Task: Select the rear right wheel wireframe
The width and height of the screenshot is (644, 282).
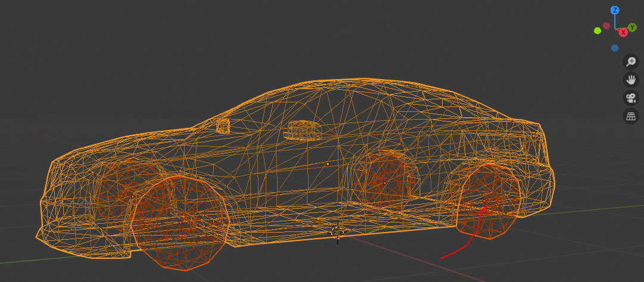Action: coord(489,200)
